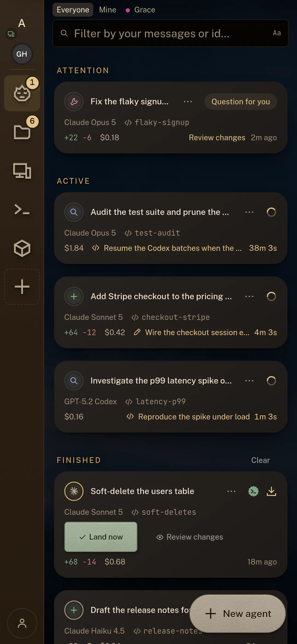Click the Filter by your messages search field
The image size is (297, 644).
[171, 33]
